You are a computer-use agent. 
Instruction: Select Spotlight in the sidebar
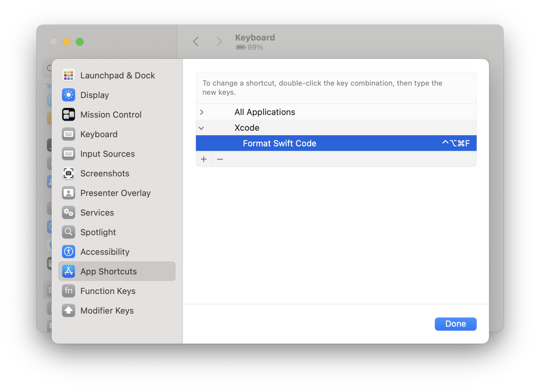(x=117, y=232)
